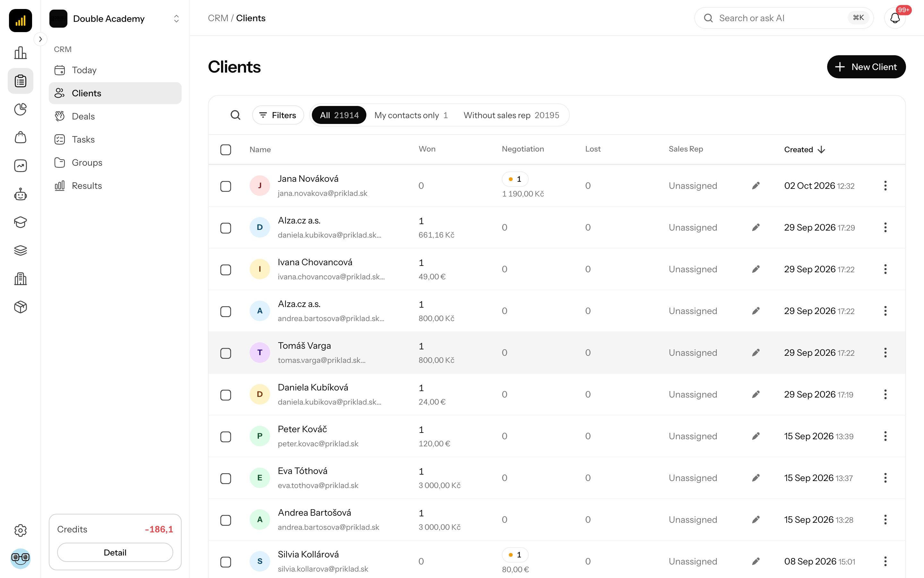
Task: Switch to My contacts only tab
Action: (411, 115)
